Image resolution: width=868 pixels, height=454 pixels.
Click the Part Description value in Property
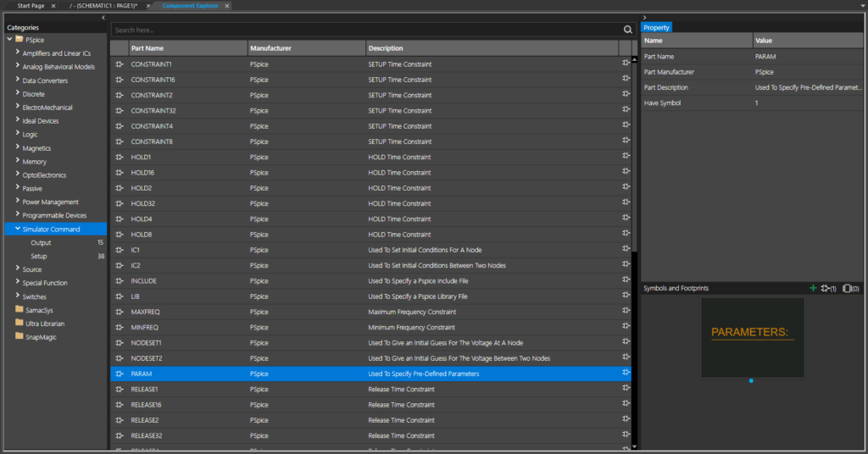(808, 87)
